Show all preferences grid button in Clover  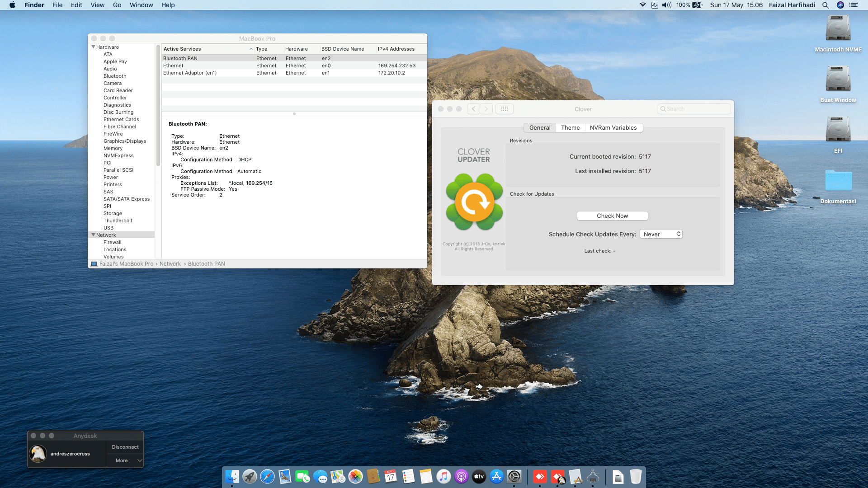(x=505, y=109)
